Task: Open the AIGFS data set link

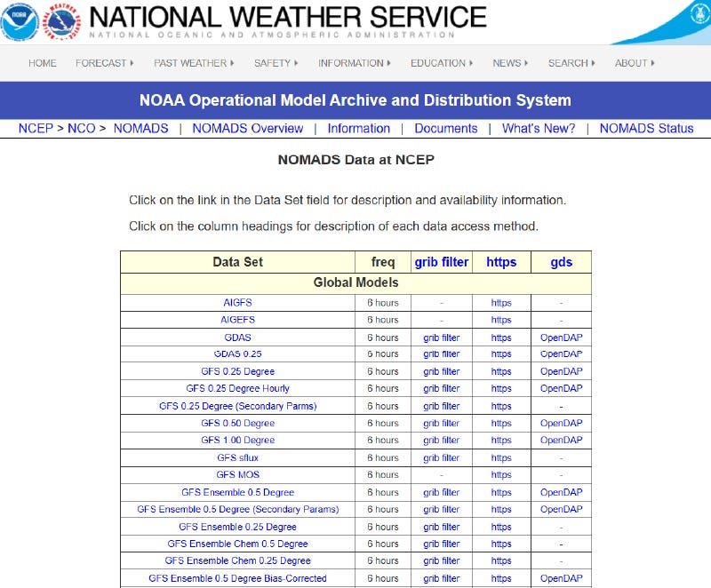Action: click(237, 303)
